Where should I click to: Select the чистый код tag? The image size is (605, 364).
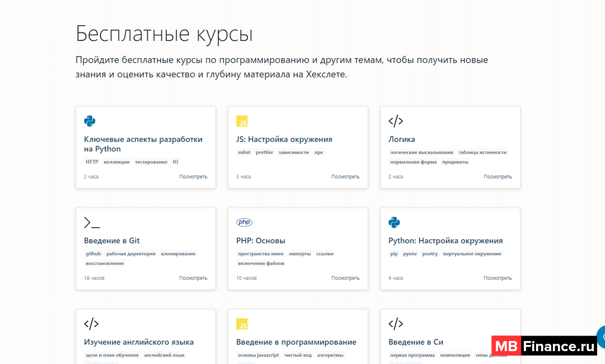click(298, 355)
